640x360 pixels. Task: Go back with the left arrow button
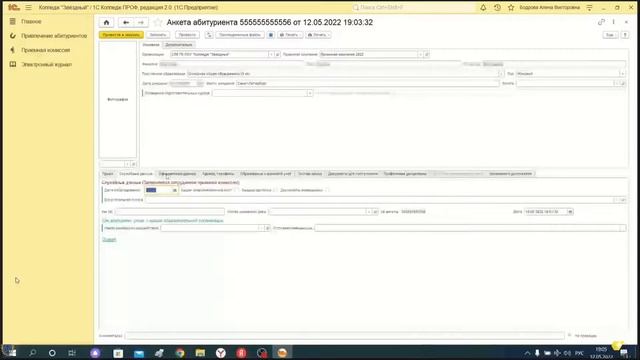coord(126,22)
